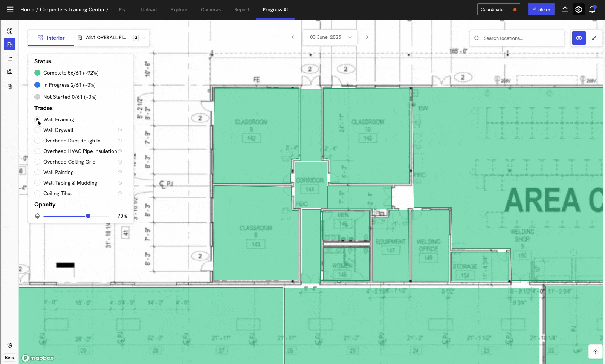Select the Wall Drywall trade
The width and height of the screenshot is (605, 364).
37,130
